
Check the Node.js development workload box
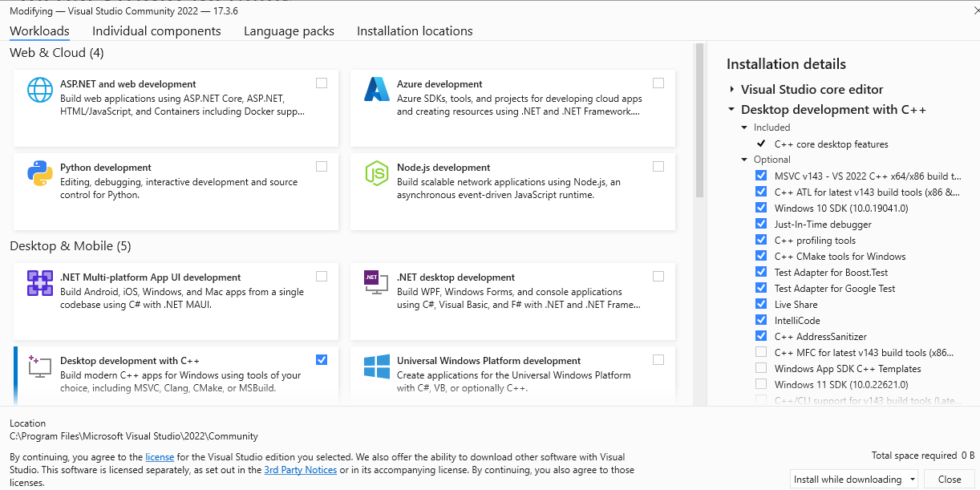click(658, 167)
